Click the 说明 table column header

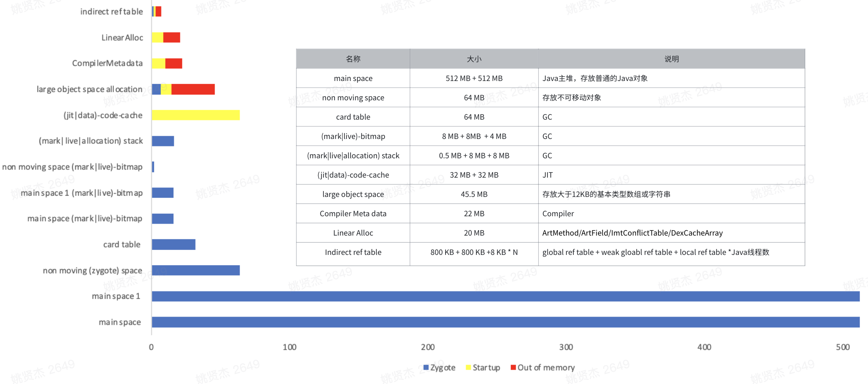672,59
